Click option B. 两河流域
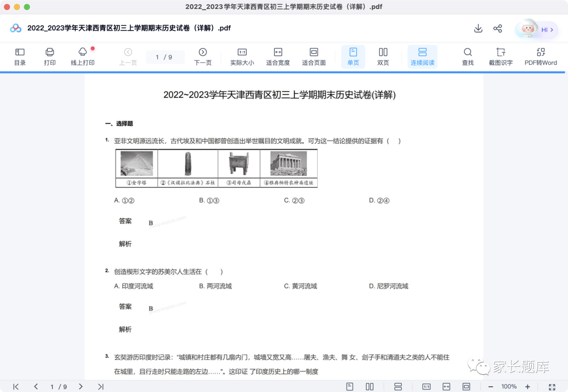 click(216, 286)
